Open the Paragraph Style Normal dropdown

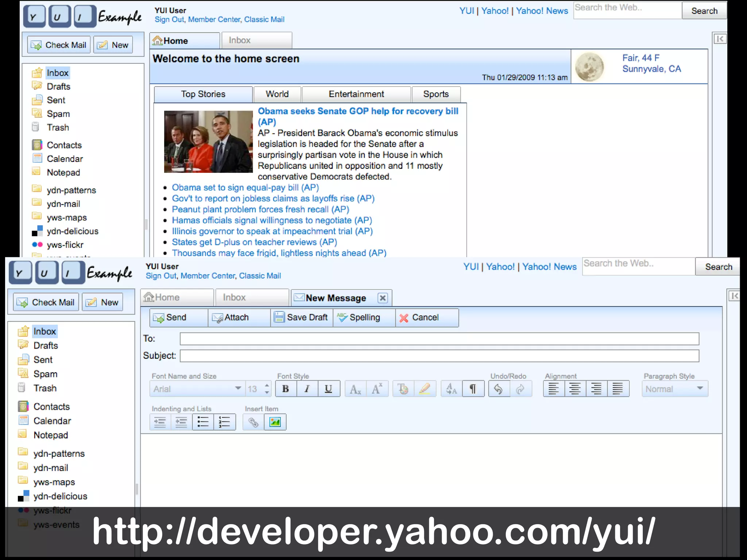pyautogui.click(x=675, y=389)
